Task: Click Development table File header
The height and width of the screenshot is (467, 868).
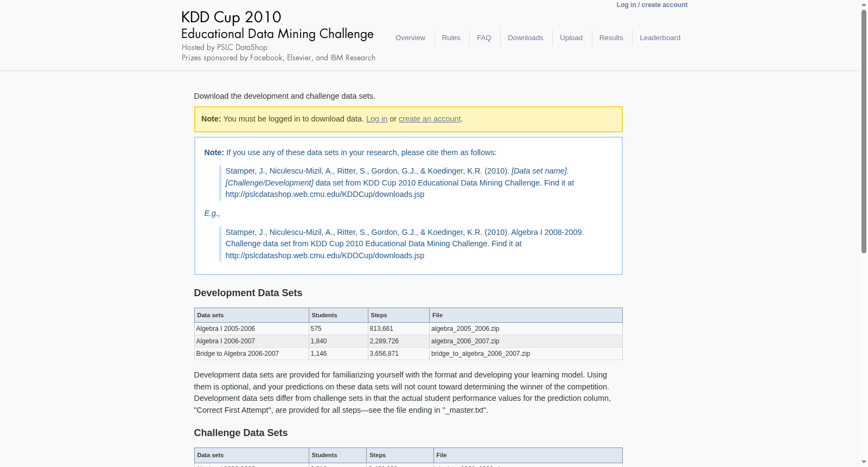Action: point(526,315)
